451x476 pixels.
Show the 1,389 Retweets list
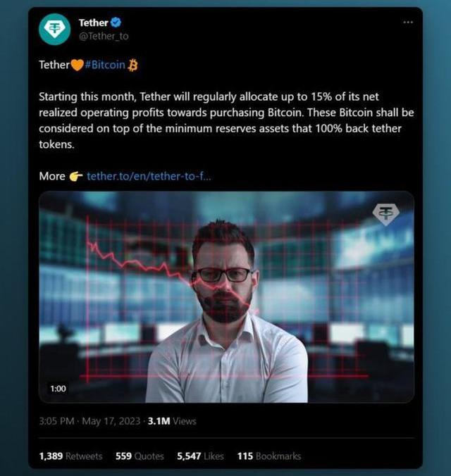coord(70,456)
